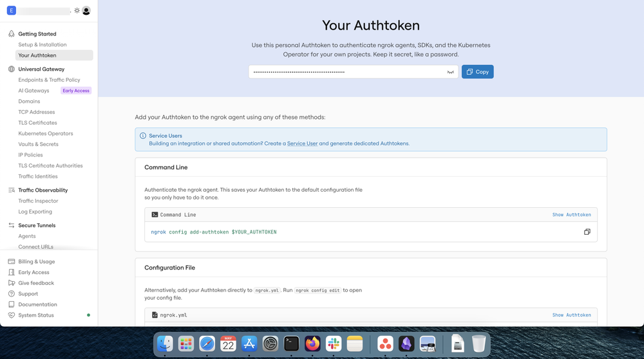Open Notes from the Dock
The width and height of the screenshot is (644, 359).
pyautogui.click(x=354, y=344)
